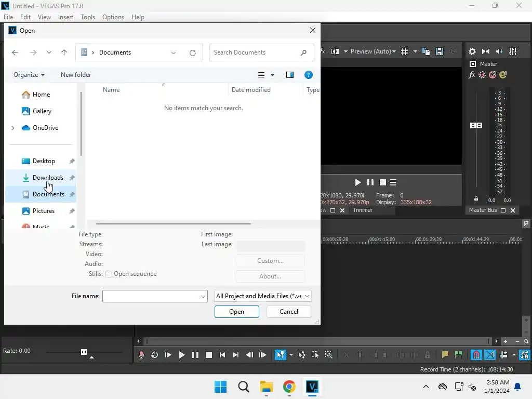Image resolution: width=532 pixels, height=399 pixels.
Task: Click the Open button in dialog
Action: (236, 312)
